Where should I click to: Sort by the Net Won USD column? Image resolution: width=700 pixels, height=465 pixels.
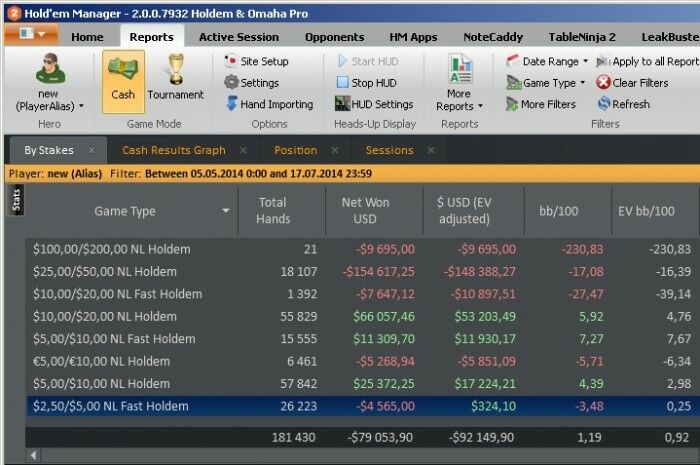375,211
